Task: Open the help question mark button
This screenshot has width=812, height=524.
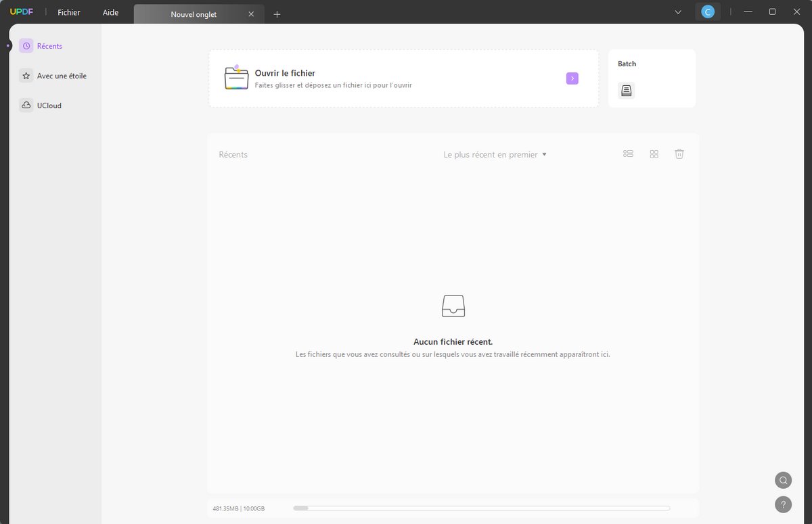Action: tap(783, 504)
